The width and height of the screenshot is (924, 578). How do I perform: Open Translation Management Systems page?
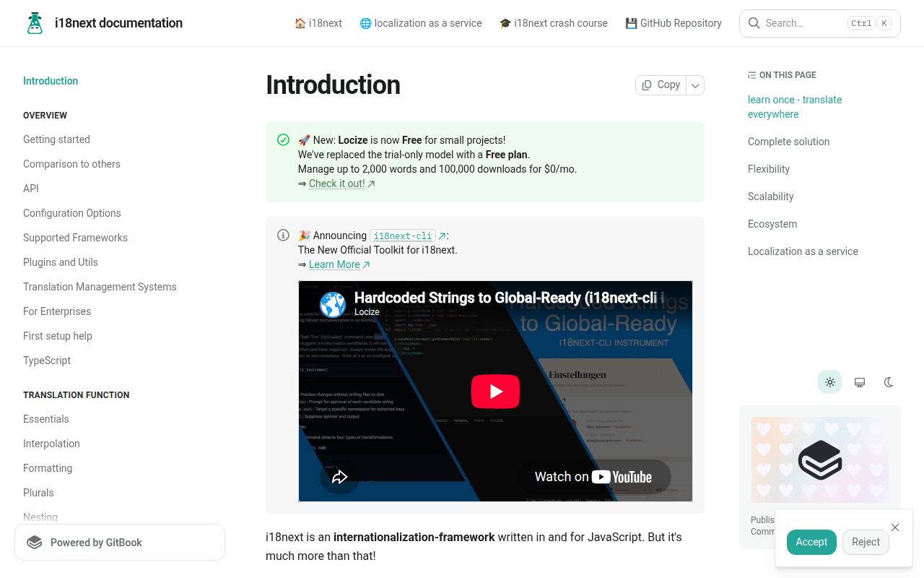[100, 287]
